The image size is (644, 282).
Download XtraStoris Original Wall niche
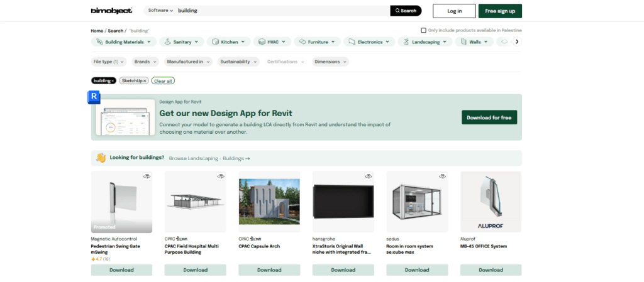[343, 269]
